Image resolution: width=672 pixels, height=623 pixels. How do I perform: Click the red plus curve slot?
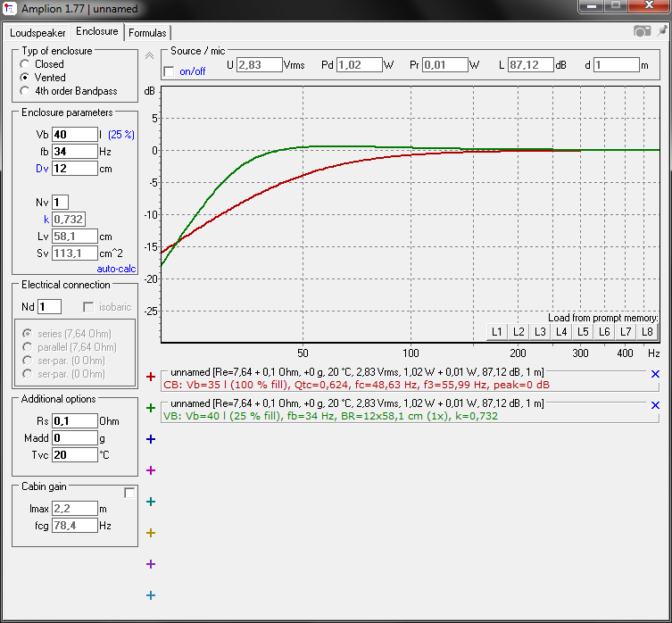click(x=151, y=377)
